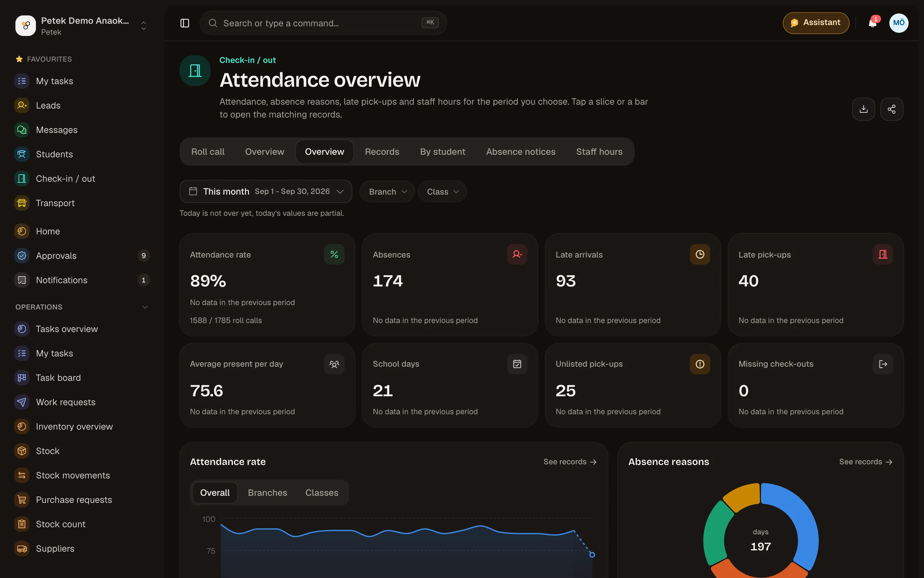Viewport: 924px width, 578px height.
Task: Click the Stock box icon
Action: (22, 451)
